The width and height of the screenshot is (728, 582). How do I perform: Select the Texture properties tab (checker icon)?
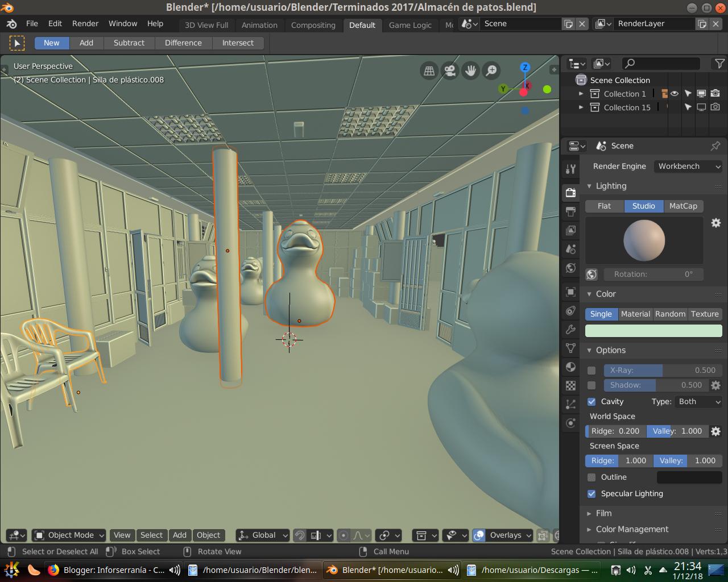tap(570, 385)
